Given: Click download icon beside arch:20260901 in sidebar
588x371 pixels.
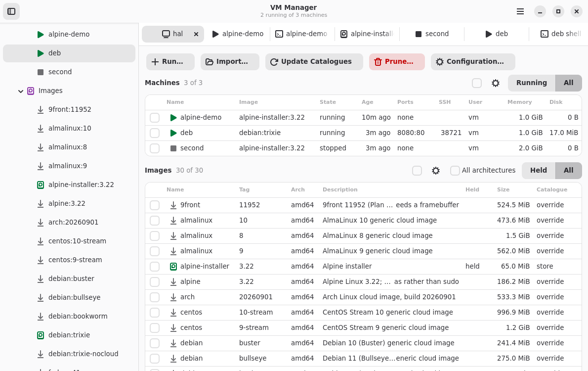Looking at the screenshot, I should 41,222.
